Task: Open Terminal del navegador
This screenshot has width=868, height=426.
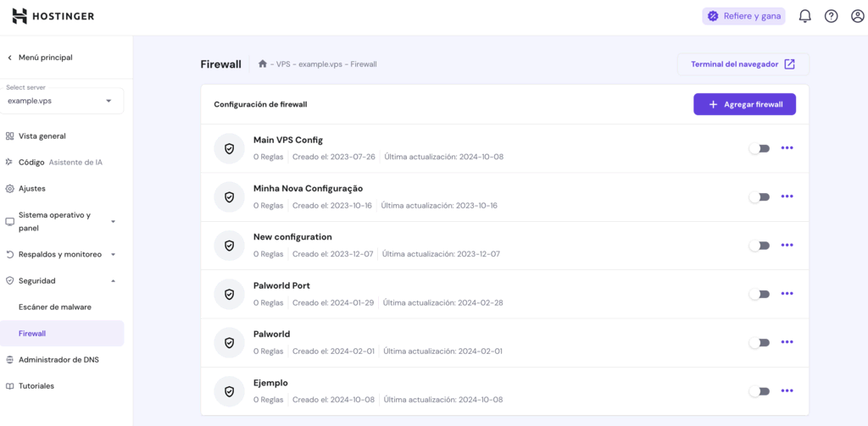Action: 743,64
